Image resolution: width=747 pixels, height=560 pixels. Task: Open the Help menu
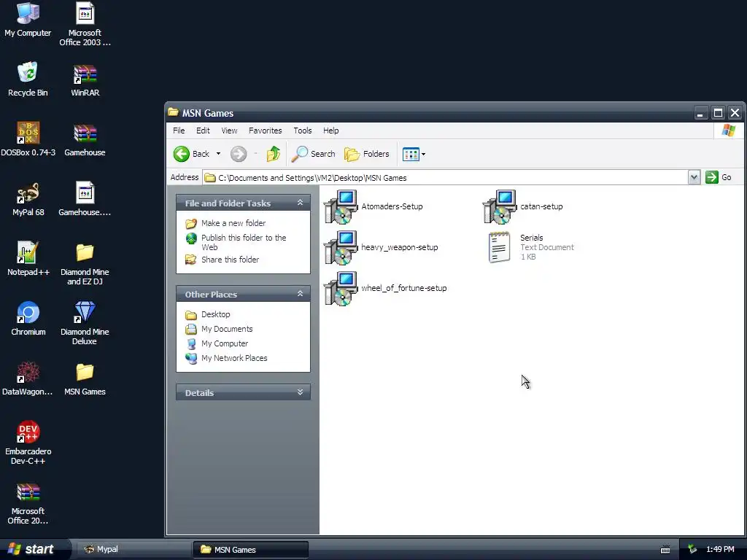click(x=330, y=131)
